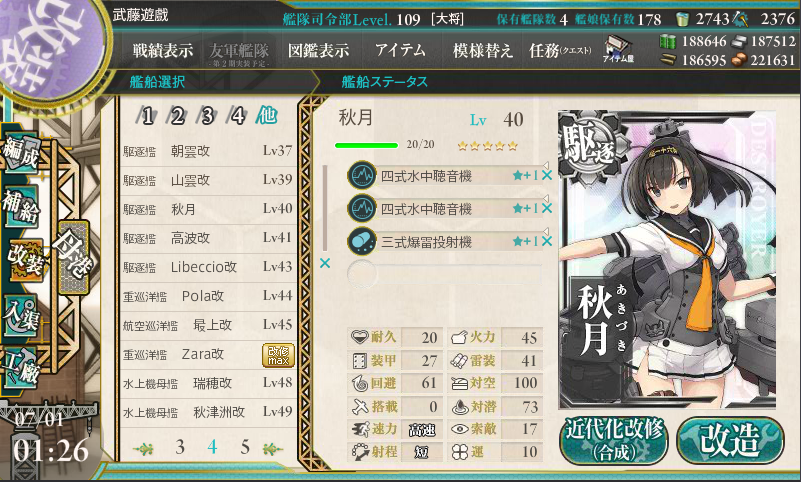Return to 母港 home port button
Image resolution: width=801 pixels, height=482 pixels.
tap(74, 257)
